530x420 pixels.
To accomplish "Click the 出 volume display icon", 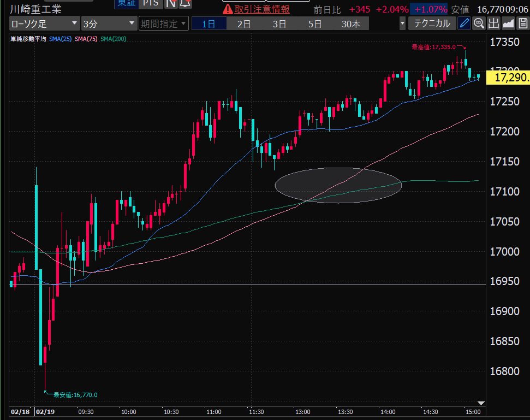I will pos(493,23).
